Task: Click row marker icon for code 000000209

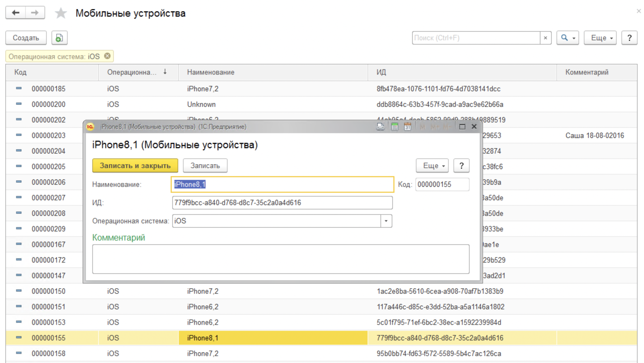Action: pyautogui.click(x=19, y=229)
